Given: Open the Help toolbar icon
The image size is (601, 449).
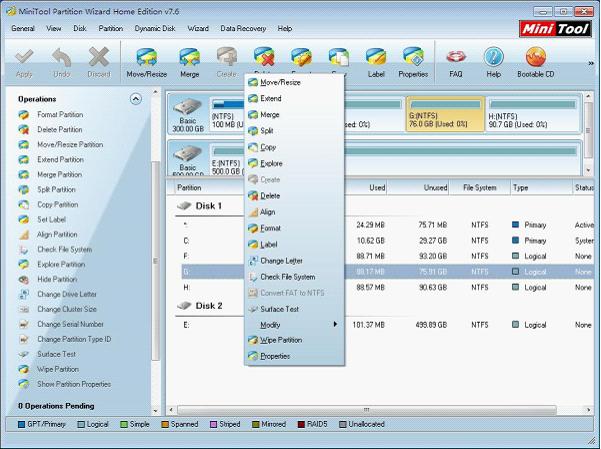Looking at the screenshot, I should 493,63.
